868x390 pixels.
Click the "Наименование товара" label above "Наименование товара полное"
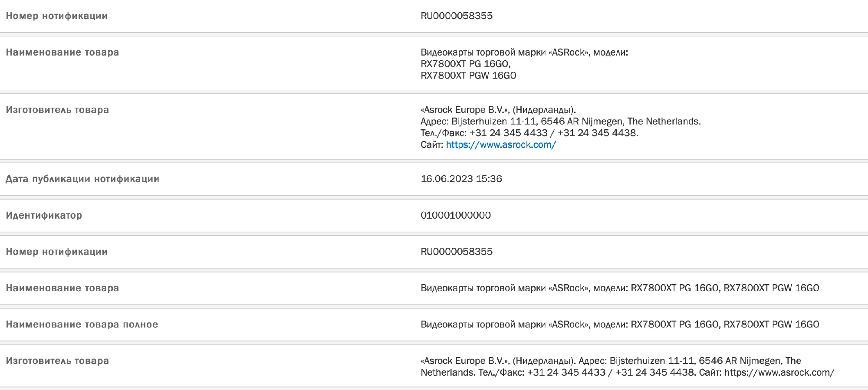[x=62, y=288]
